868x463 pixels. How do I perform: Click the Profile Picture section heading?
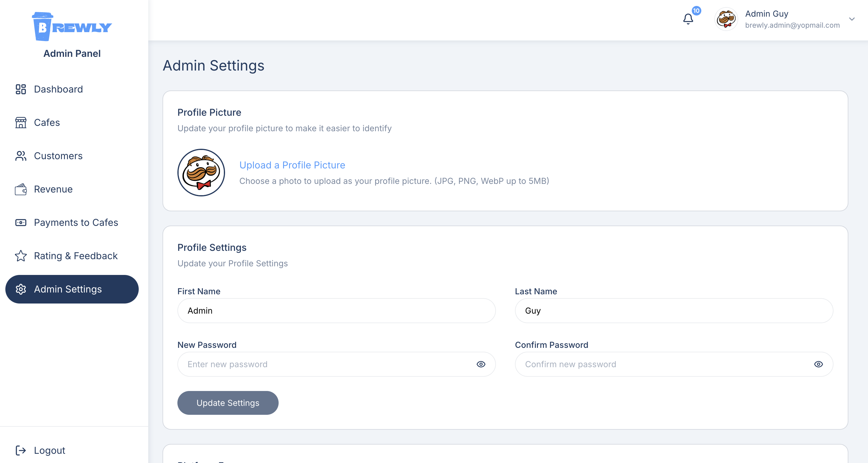[x=209, y=112]
